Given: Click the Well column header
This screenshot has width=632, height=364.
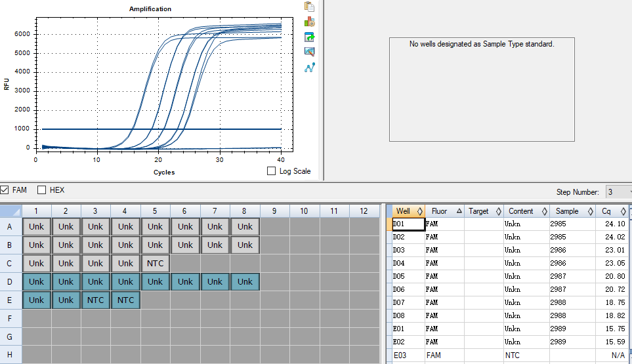Looking at the screenshot, I should (x=408, y=211).
